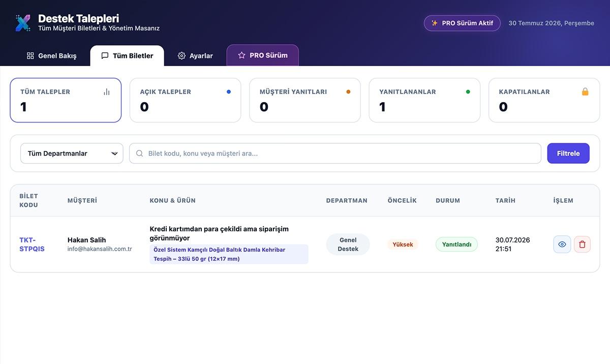Expand department list via chevron arrow
This screenshot has height=364, width=610.
coord(114,154)
